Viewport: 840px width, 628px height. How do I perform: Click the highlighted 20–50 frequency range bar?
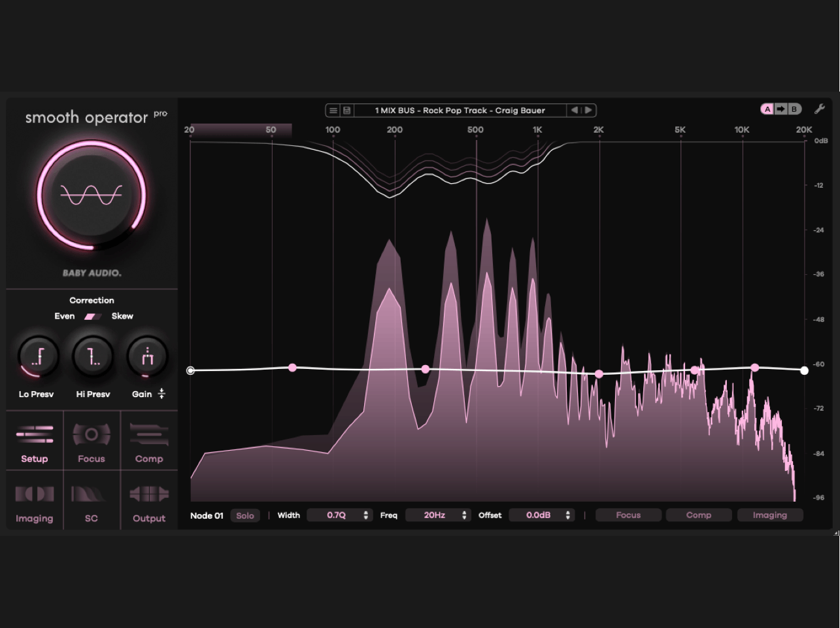coord(241,130)
